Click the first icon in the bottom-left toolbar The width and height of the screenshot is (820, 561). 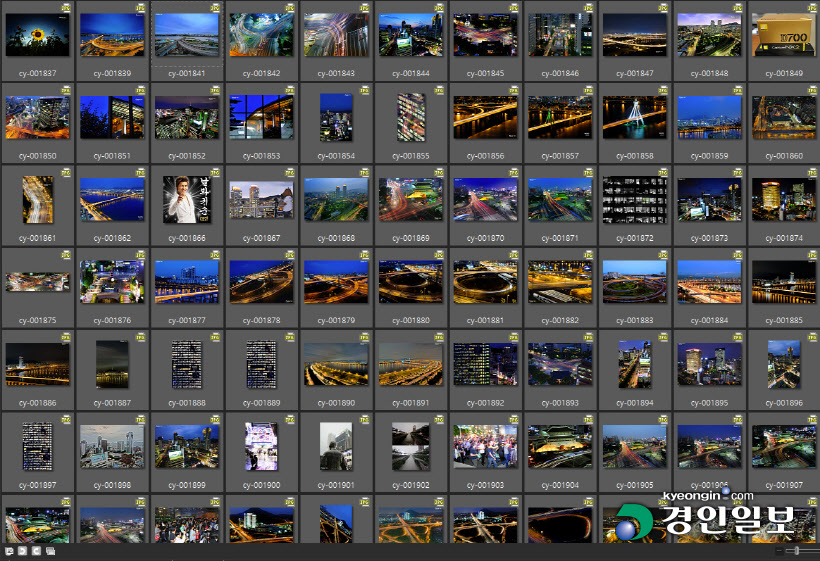pos(9,551)
